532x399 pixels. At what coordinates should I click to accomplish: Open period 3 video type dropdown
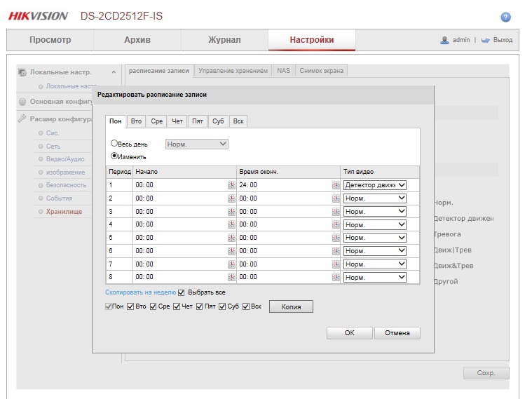375,212
